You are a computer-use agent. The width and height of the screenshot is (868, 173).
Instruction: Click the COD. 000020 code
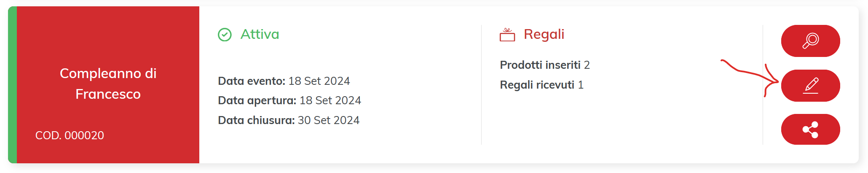point(70,135)
